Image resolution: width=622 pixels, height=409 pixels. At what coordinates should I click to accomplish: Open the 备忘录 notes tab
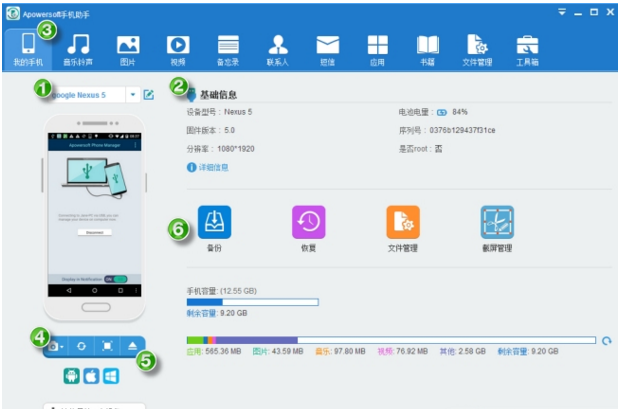click(228, 50)
